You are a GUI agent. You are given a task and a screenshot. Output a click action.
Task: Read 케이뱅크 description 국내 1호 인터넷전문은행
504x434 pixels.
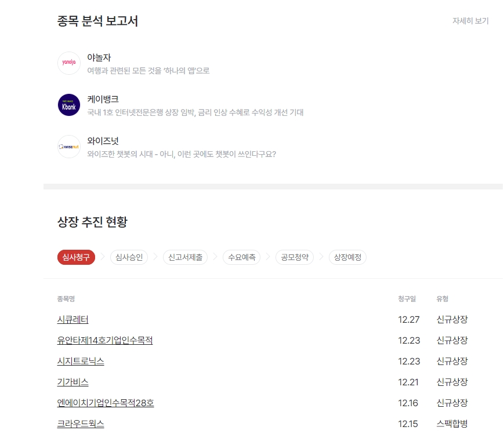[x=195, y=112]
